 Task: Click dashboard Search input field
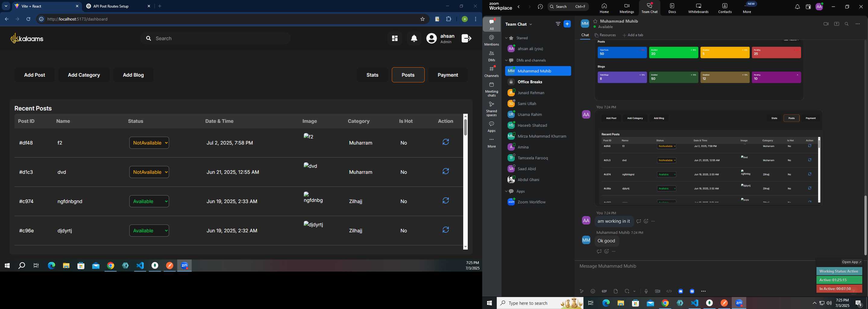pos(216,38)
